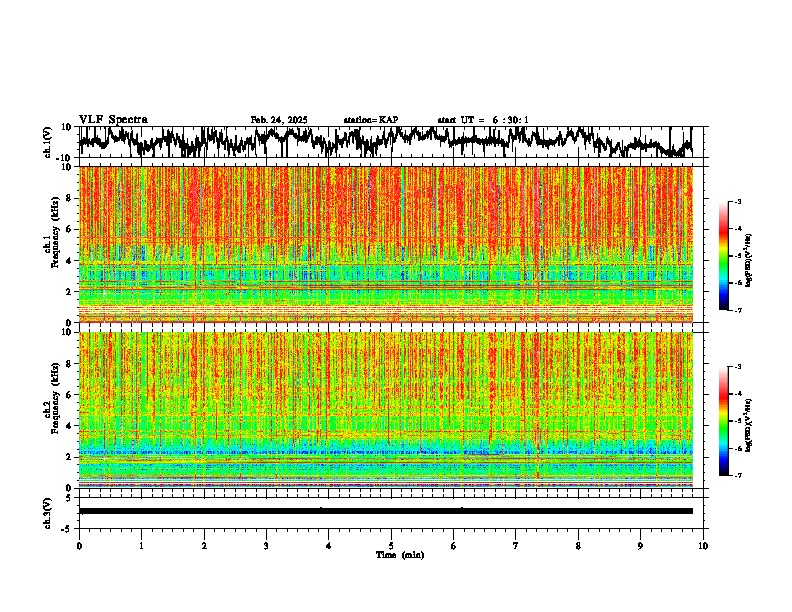Viewport: 792px width, 612px height.
Task: Click the ch.1 spectrogram color scale bar
Action: click(723, 256)
